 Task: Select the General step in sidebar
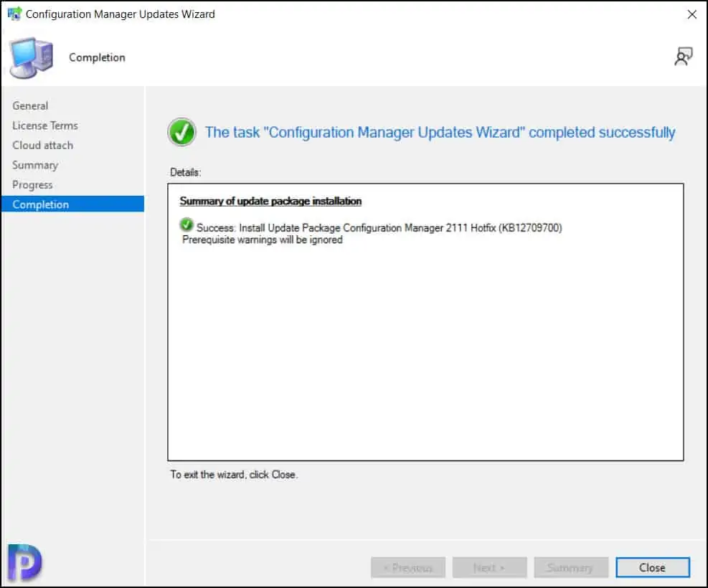click(x=30, y=105)
